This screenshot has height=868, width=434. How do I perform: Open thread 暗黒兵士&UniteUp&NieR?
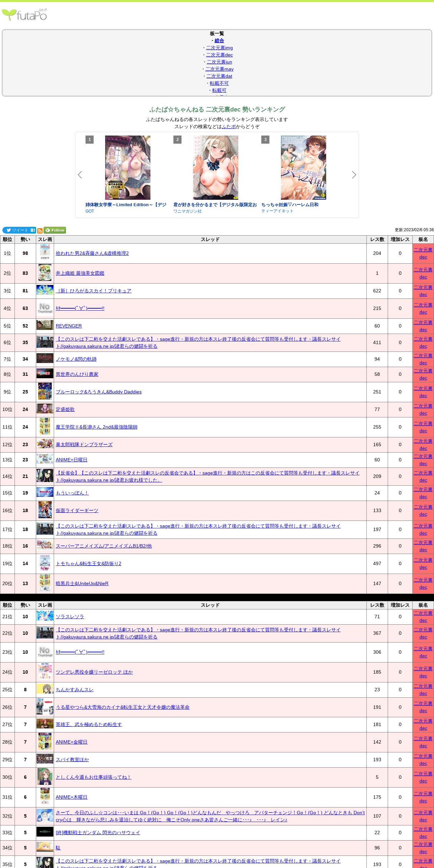82,583
